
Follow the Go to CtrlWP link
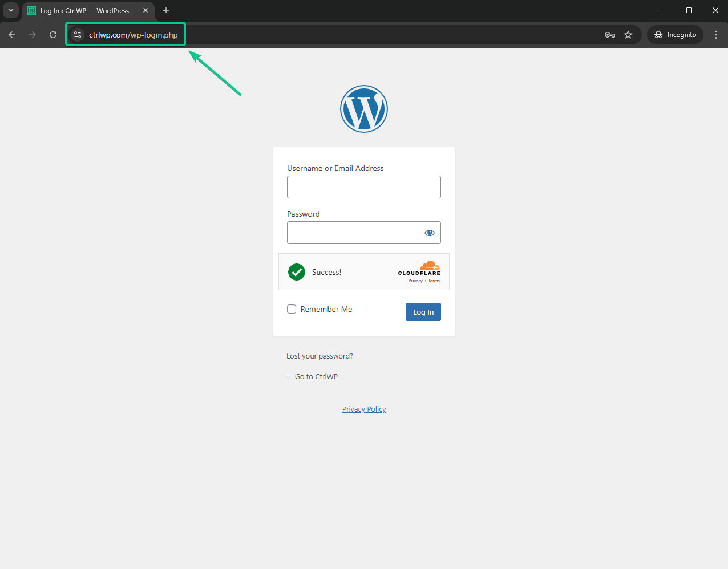click(312, 377)
